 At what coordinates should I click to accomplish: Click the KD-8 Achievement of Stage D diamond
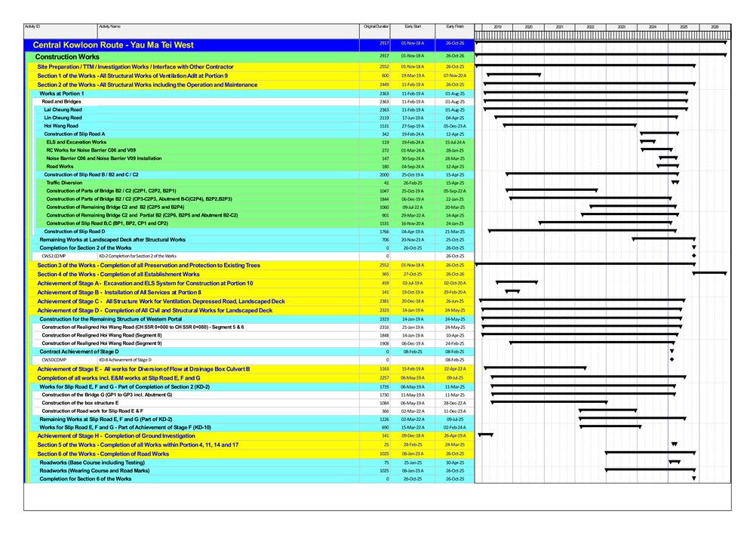[671, 360]
